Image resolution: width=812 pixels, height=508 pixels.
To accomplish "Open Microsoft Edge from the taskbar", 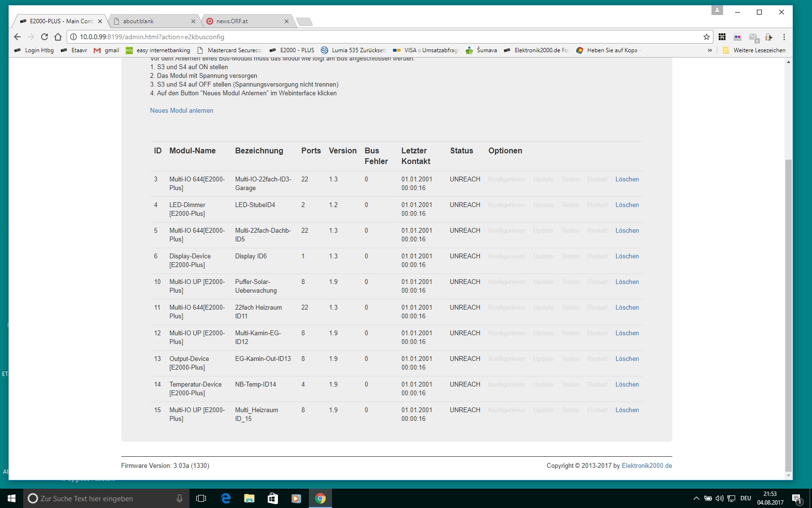I will [226, 498].
